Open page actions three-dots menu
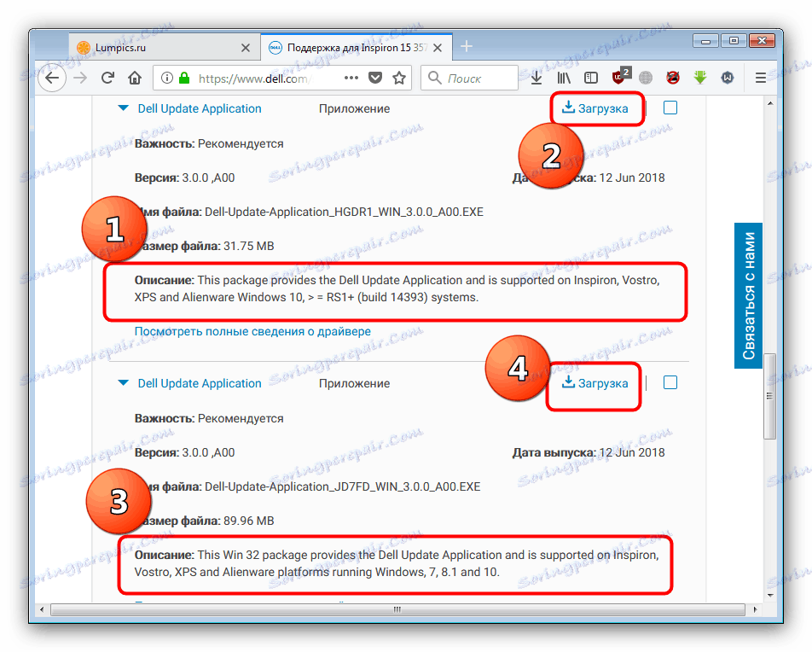This screenshot has width=812, height=652. click(351, 78)
